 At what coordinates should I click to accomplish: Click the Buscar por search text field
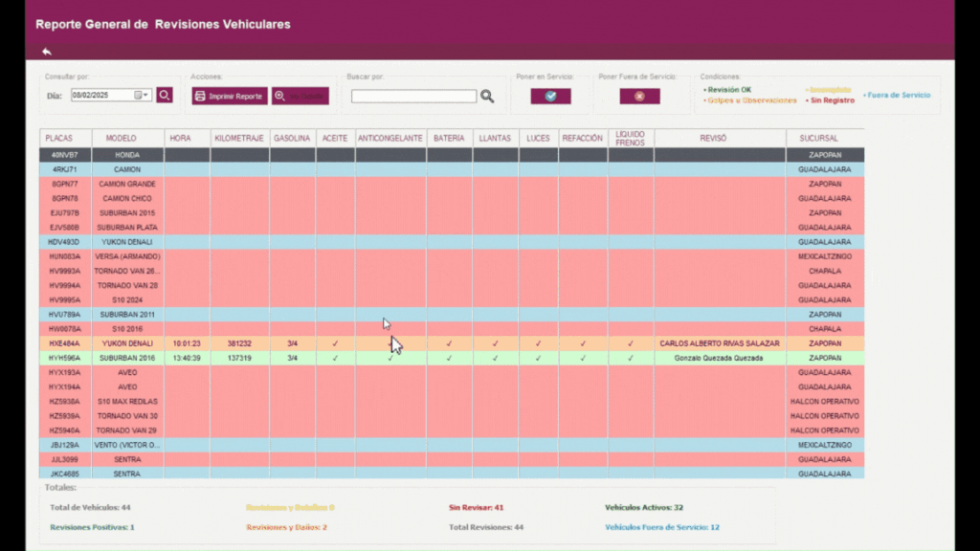tap(413, 97)
